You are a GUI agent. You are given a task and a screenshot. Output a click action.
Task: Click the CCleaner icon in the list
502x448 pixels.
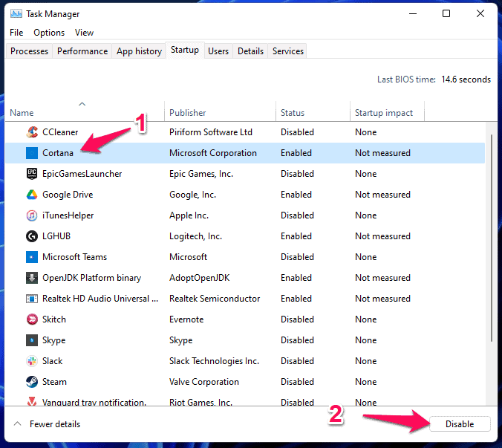pyautogui.click(x=32, y=132)
